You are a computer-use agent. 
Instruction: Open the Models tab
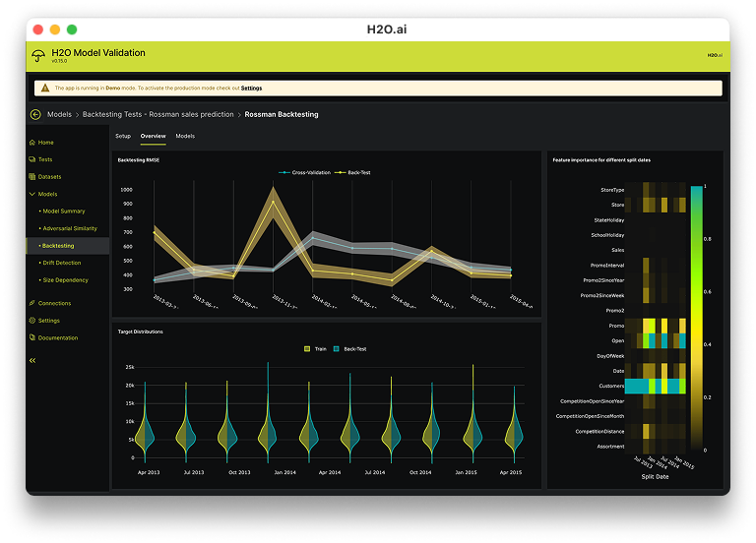coord(185,136)
